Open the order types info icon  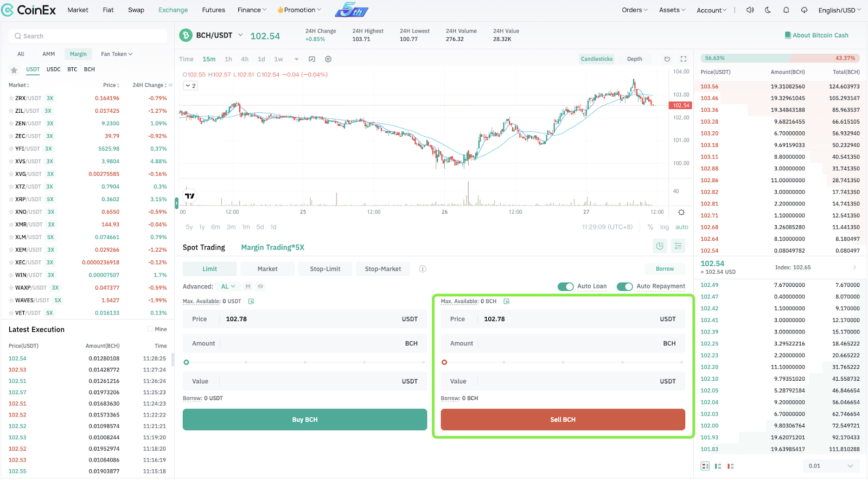pyautogui.click(x=423, y=269)
